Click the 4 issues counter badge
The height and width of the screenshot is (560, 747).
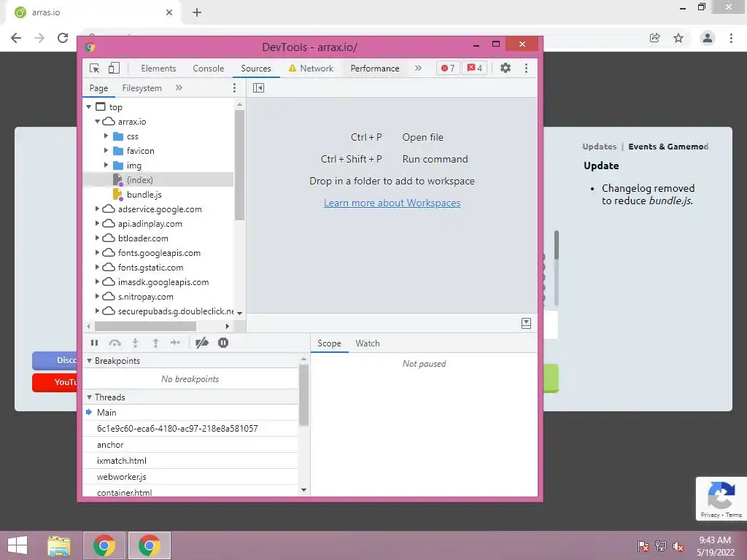point(474,68)
